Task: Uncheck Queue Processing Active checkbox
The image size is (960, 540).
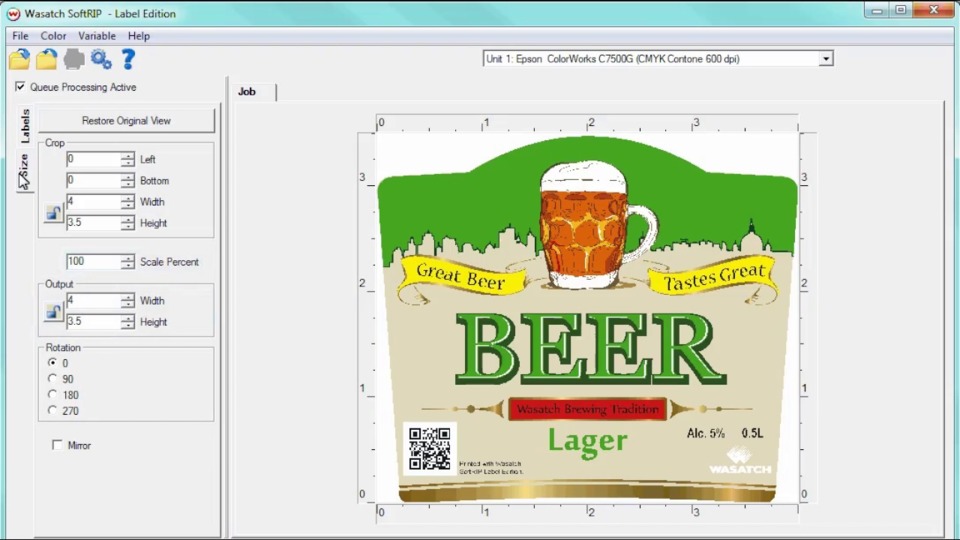Action: pos(21,87)
